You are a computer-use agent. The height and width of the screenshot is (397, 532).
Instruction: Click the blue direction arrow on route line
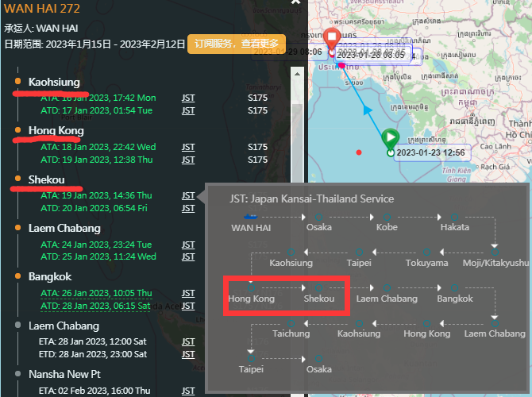point(368,110)
